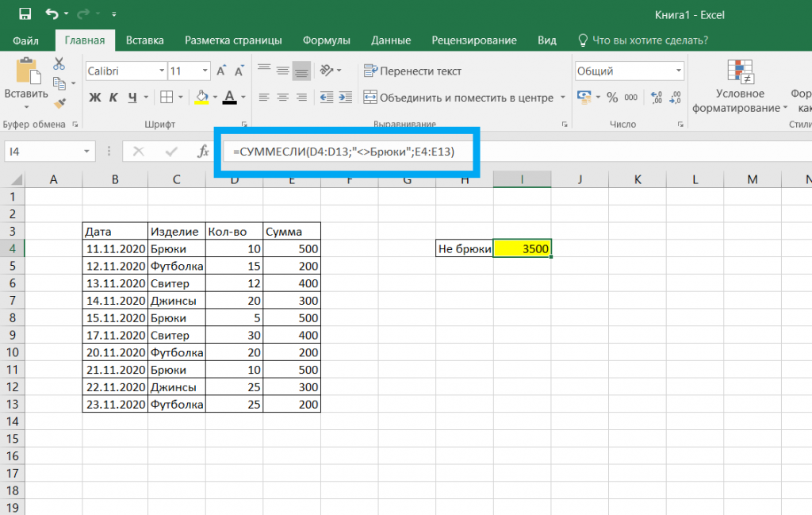Open the Число group dialog launcher
Screen dimensions: 812x515
680,125
